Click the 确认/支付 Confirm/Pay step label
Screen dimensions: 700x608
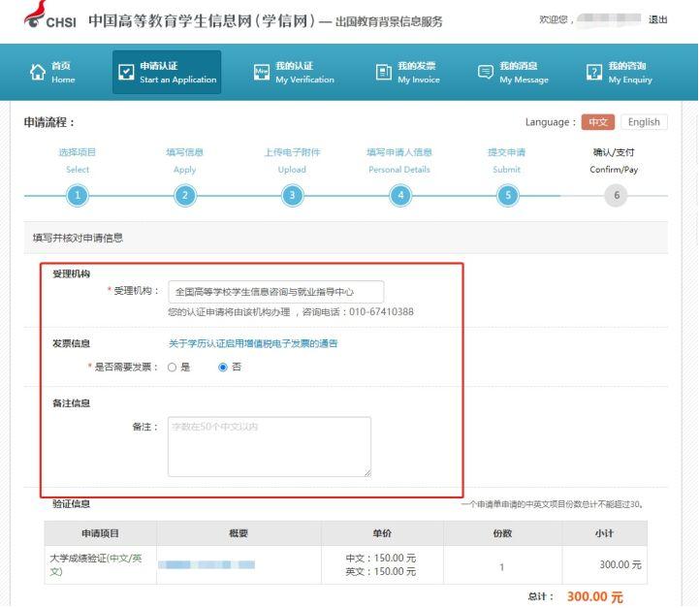pyautogui.click(x=614, y=160)
